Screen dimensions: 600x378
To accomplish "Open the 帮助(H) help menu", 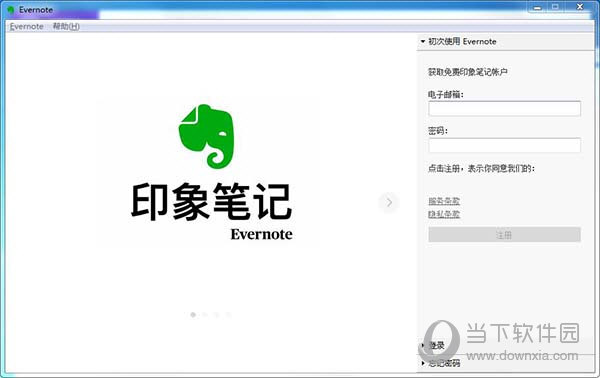I will [x=66, y=26].
